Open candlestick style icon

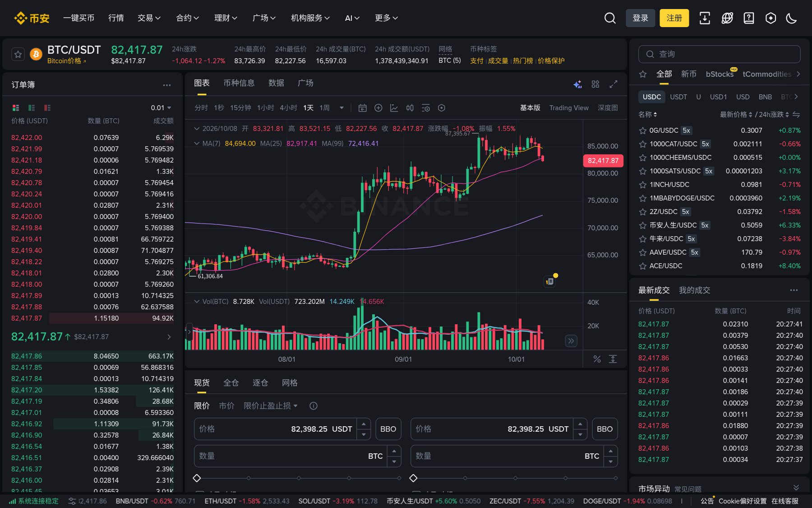(410, 108)
